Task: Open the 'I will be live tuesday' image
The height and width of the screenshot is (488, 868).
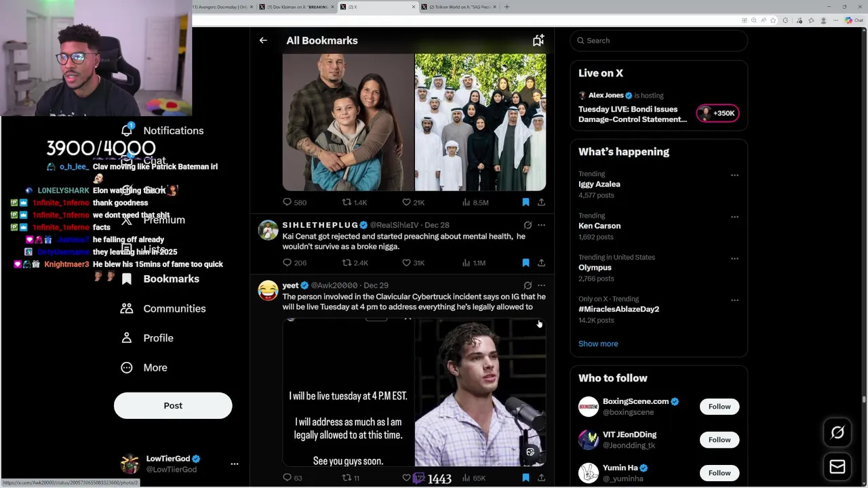Action: pos(348,392)
